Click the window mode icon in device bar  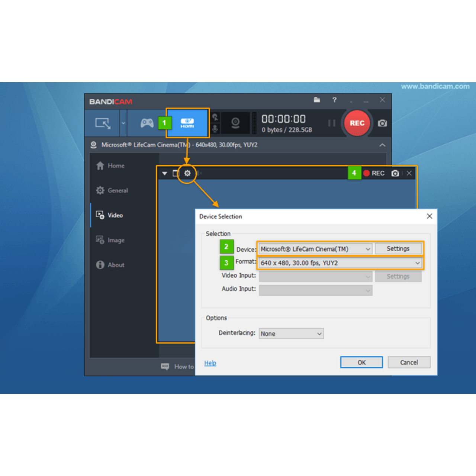(x=176, y=173)
